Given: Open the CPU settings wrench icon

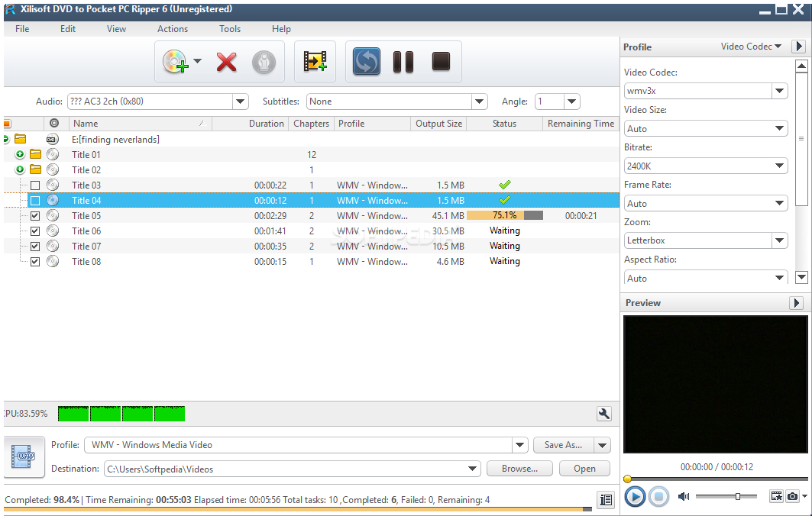Looking at the screenshot, I should point(603,414).
